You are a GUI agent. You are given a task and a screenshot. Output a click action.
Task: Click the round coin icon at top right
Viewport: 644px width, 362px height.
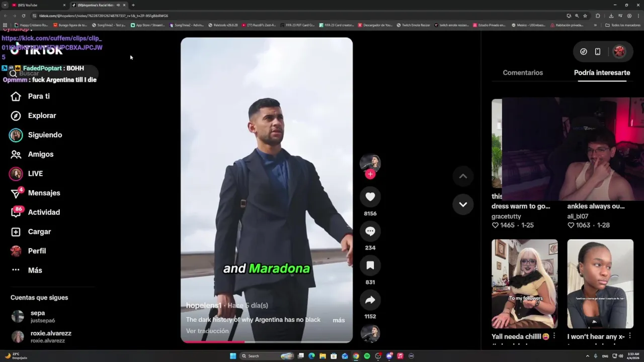pos(584,51)
